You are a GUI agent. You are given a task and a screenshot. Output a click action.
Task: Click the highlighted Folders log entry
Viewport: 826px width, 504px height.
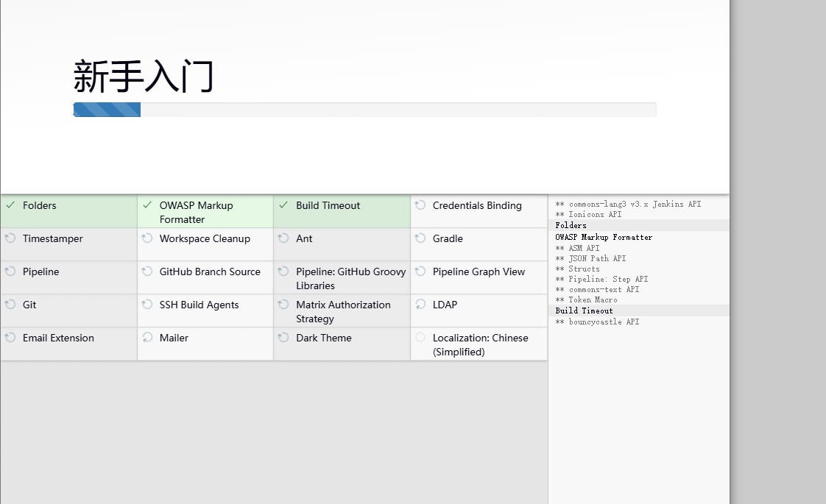pyautogui.click(x=639, y=225)
